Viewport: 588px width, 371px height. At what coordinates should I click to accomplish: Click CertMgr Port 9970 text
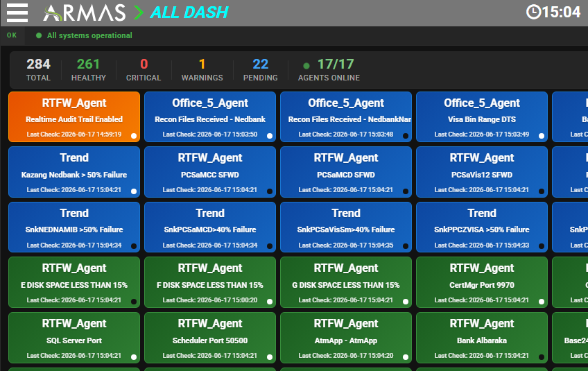point(482,285)
